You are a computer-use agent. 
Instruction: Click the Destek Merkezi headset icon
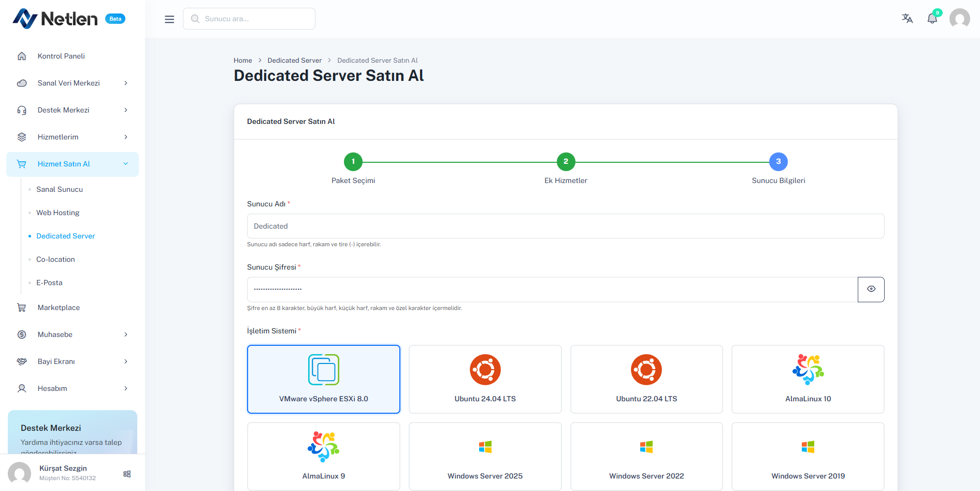[x=22, y=110]
